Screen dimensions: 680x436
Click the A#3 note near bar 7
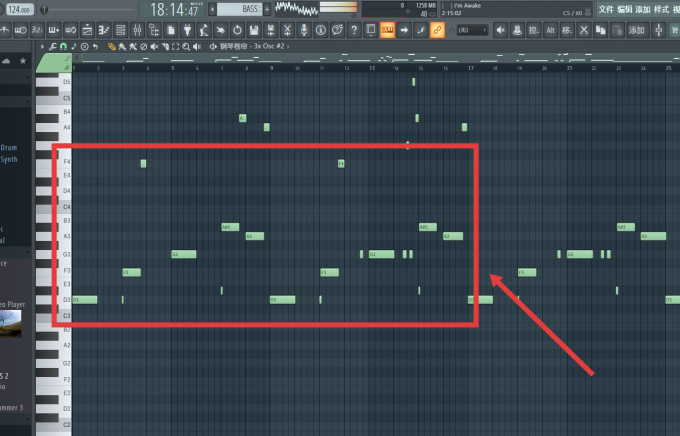230,227
